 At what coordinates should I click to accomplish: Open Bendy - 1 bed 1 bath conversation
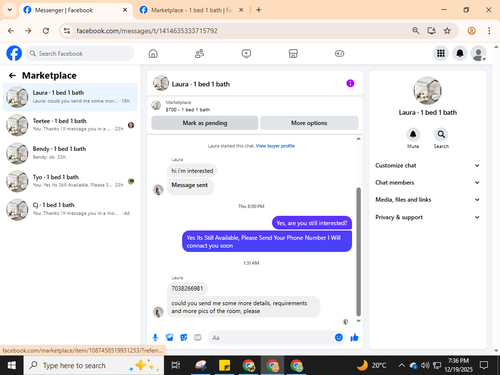point(70,153)
